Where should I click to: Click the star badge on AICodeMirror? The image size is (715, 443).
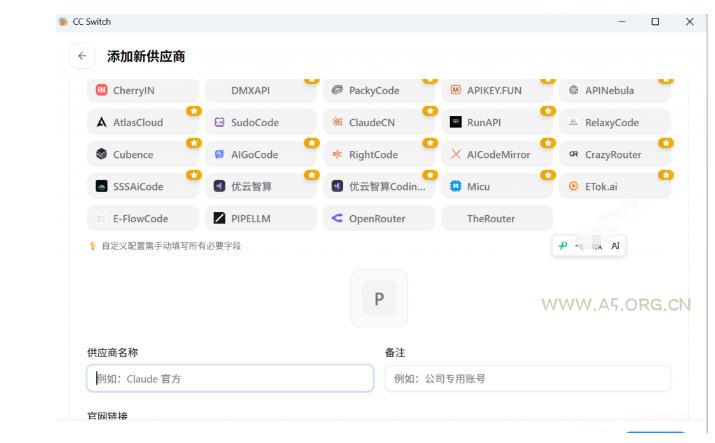(548, 143)
